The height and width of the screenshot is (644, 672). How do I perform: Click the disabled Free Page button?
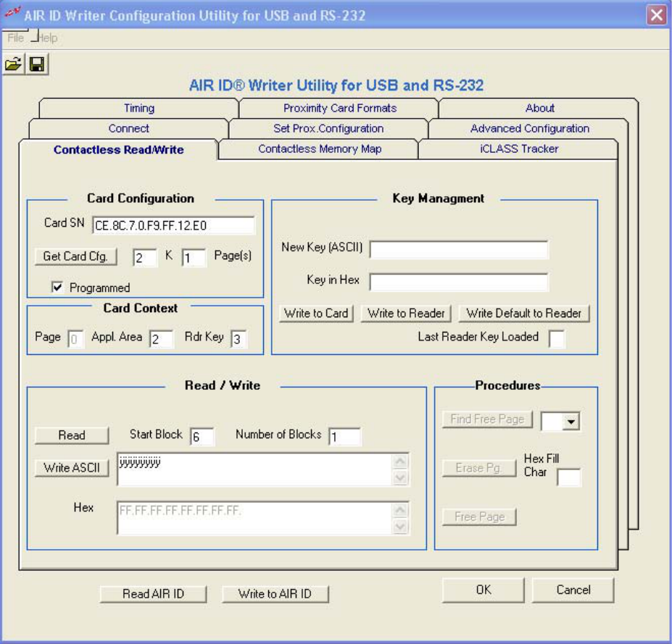(x=479, y=517)
